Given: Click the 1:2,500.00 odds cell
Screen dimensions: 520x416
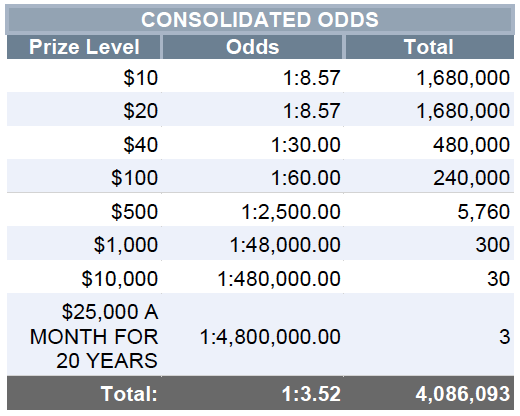Looking at the screenshot, I should (253, 211).
